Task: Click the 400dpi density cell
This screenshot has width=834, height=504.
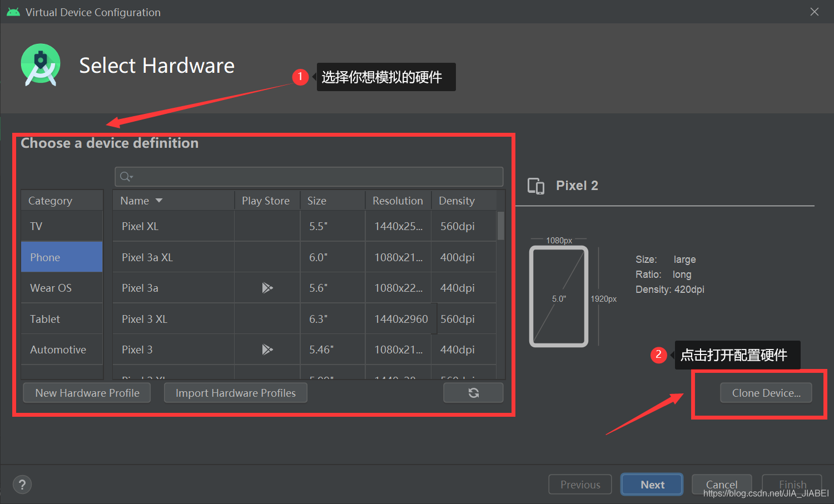Action: 464,257
